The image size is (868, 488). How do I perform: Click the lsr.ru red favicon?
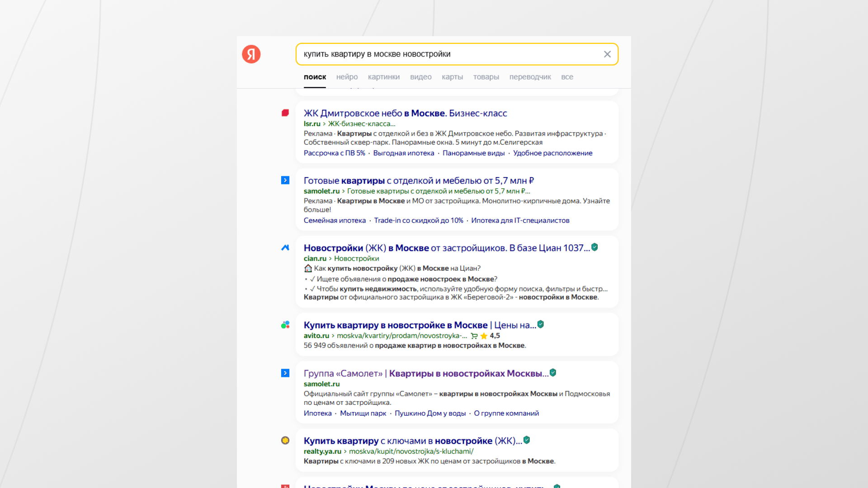[x=285, y=113]
